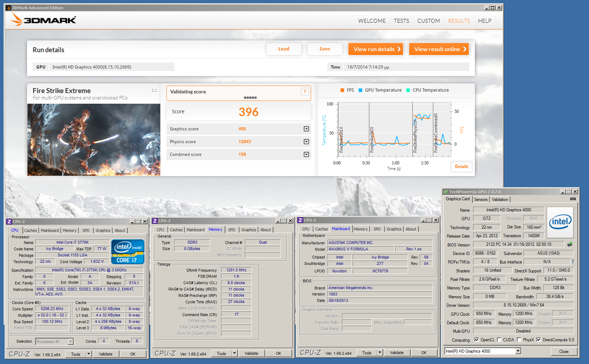Click the performance graph plot area
The height and width of the screenshot is (364, 589).
coord(394,130)
